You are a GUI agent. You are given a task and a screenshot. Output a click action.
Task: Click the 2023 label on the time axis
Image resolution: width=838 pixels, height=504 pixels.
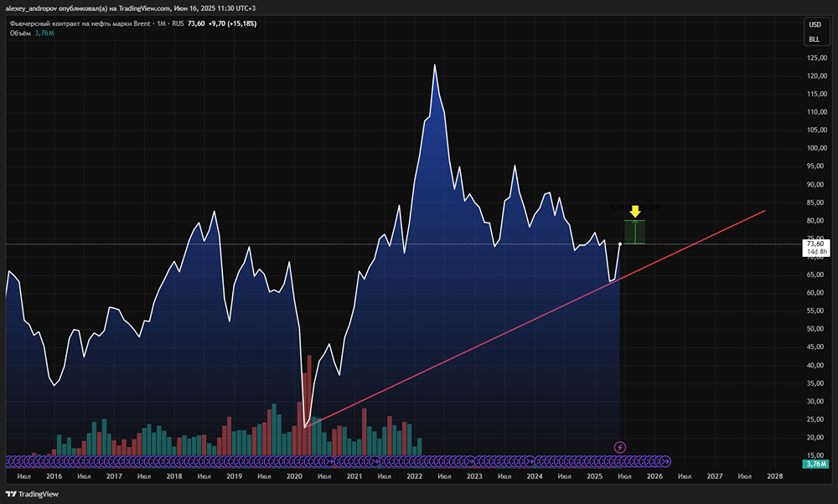[x=474, y=476]
